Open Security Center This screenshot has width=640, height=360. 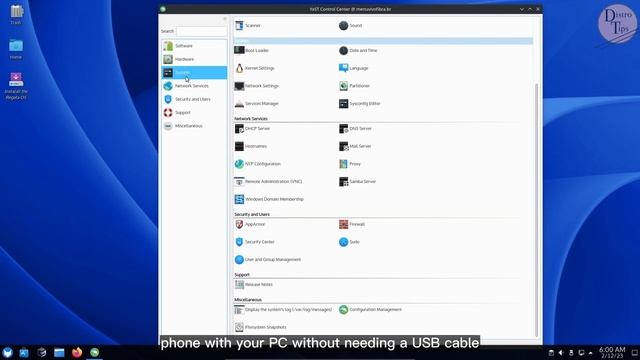tap(255, 242)
